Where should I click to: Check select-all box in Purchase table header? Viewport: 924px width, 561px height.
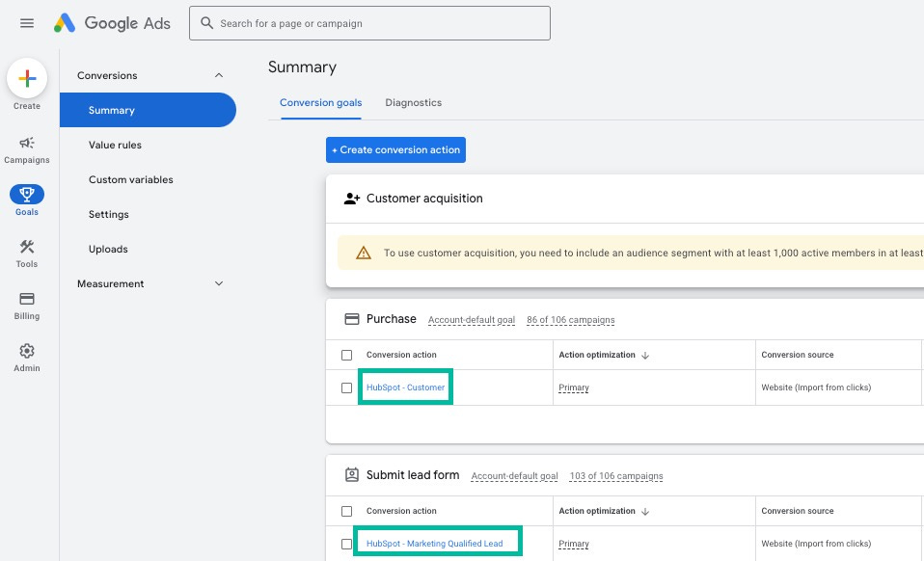[346, 355]
